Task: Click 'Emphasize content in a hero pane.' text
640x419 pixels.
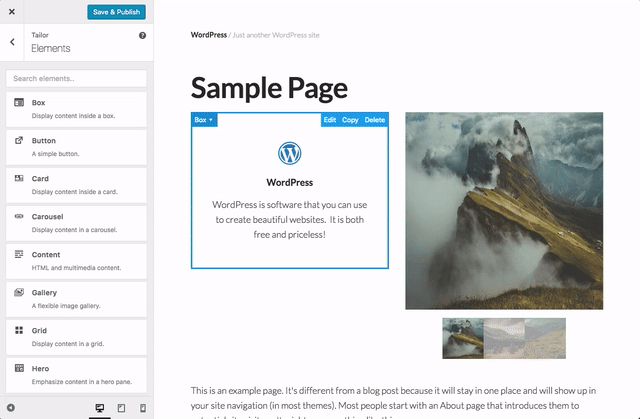Action: coord(82,382)
